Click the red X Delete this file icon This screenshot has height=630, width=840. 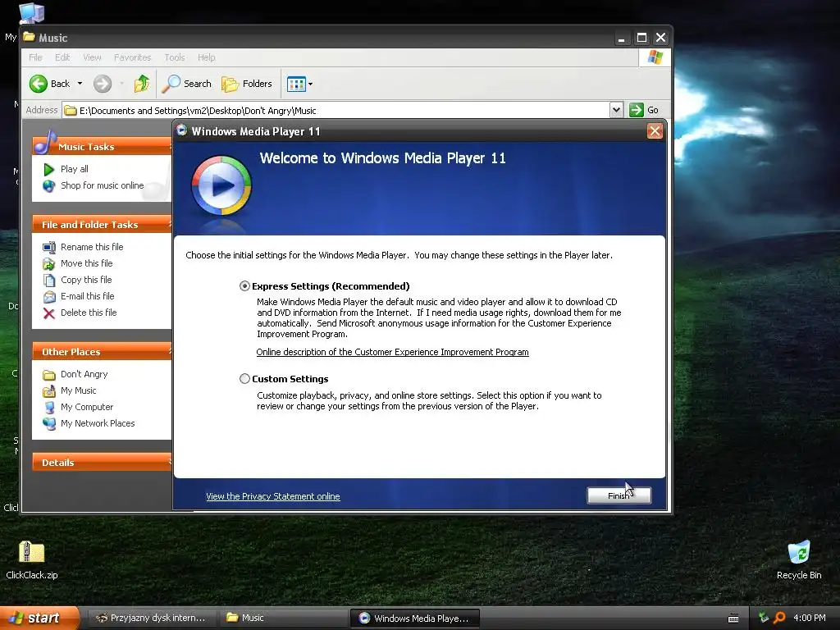[x=48, y=313]
